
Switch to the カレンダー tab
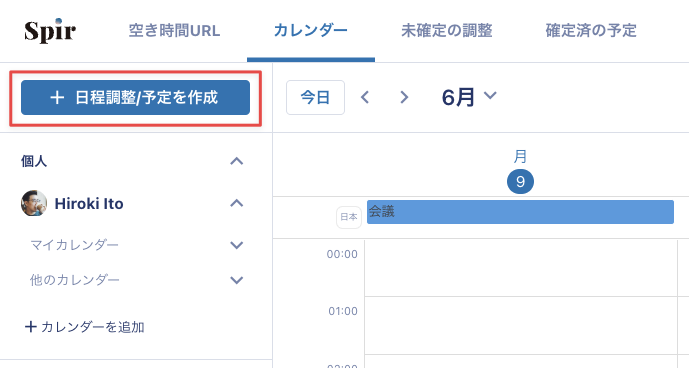[x=311, y=31]
